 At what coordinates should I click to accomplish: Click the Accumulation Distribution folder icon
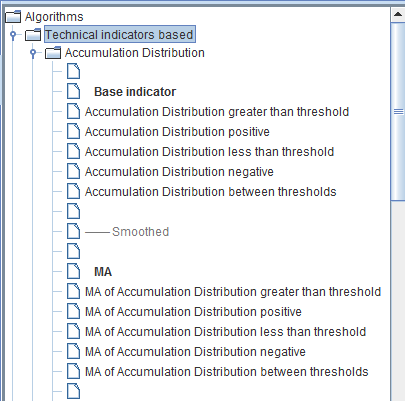coord(53,53)
